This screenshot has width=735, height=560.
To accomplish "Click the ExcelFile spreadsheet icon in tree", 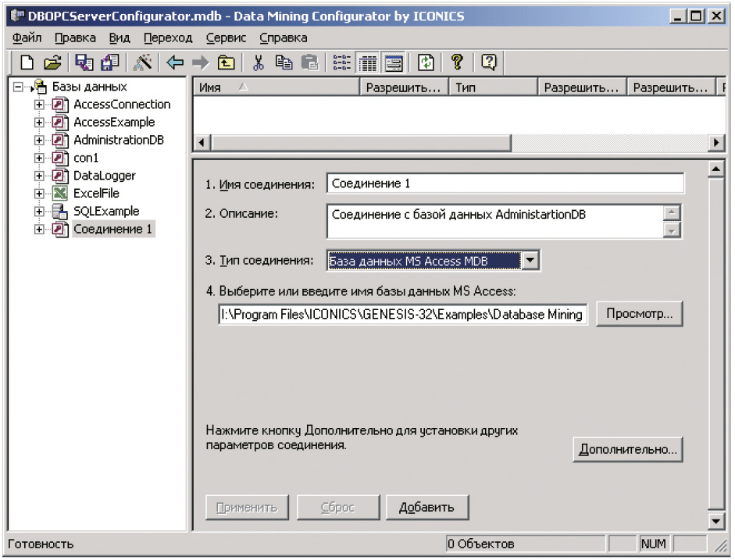I will click(60, 193).
